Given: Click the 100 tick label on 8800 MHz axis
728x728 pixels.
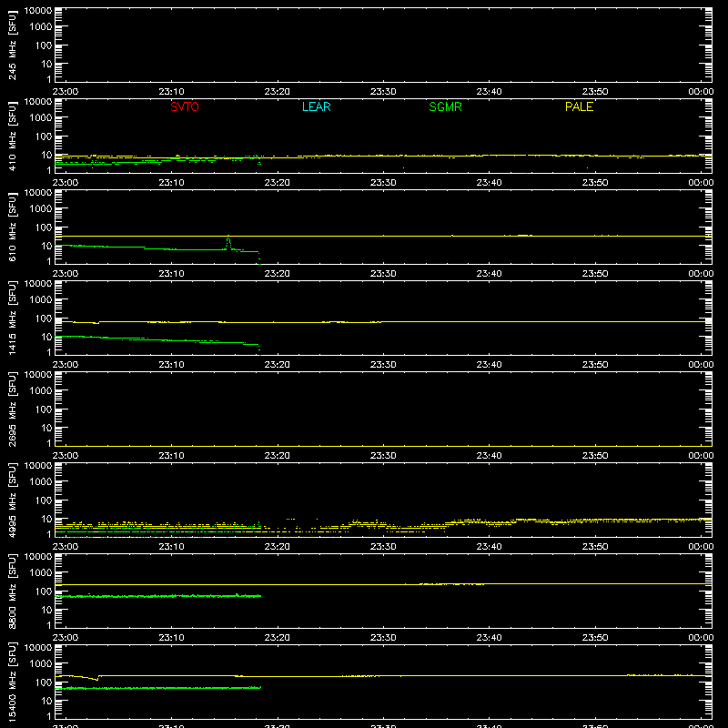Looking at the screenshot, I should [x=44, y=591].
